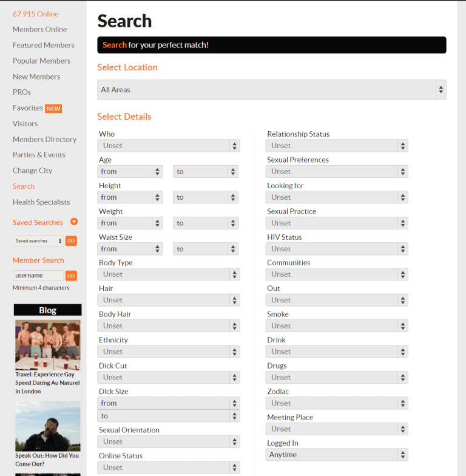
Task: Expand the All Areas location dropdown
Action: tap(271, 90)
